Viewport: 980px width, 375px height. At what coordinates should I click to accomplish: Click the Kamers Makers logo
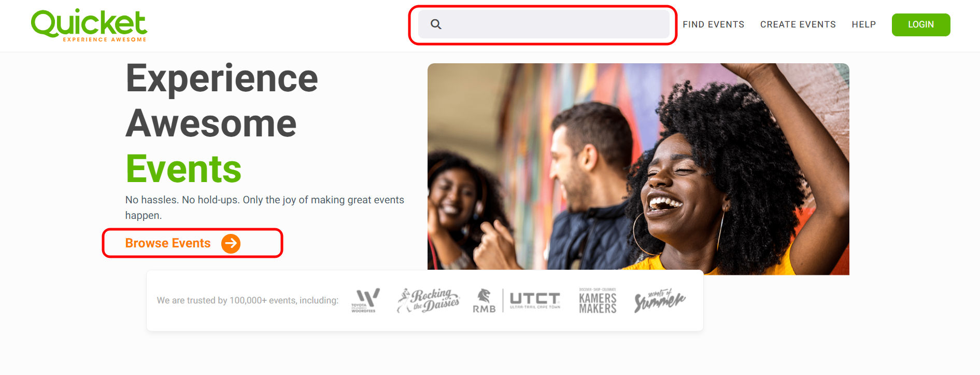click(x=598, y=300)
